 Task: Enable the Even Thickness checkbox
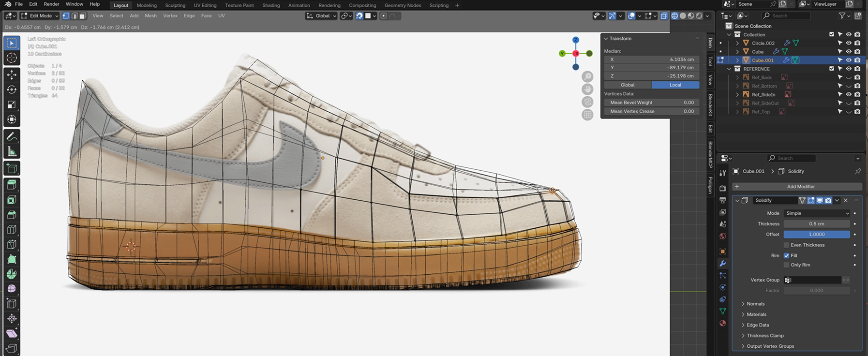click(x=786, y=245)
